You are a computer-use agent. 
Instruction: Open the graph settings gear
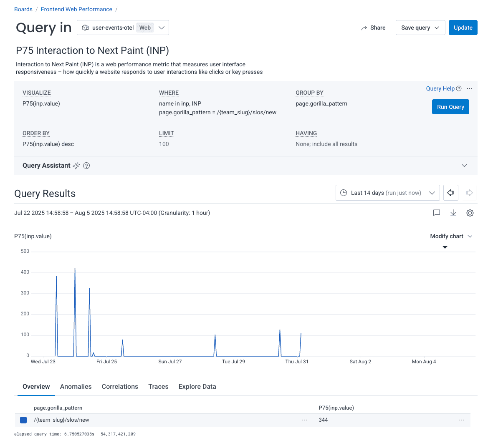470,213
